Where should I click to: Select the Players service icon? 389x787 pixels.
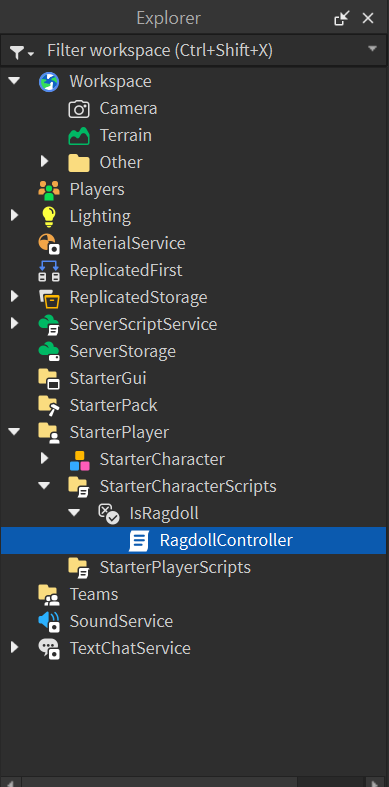49,190
